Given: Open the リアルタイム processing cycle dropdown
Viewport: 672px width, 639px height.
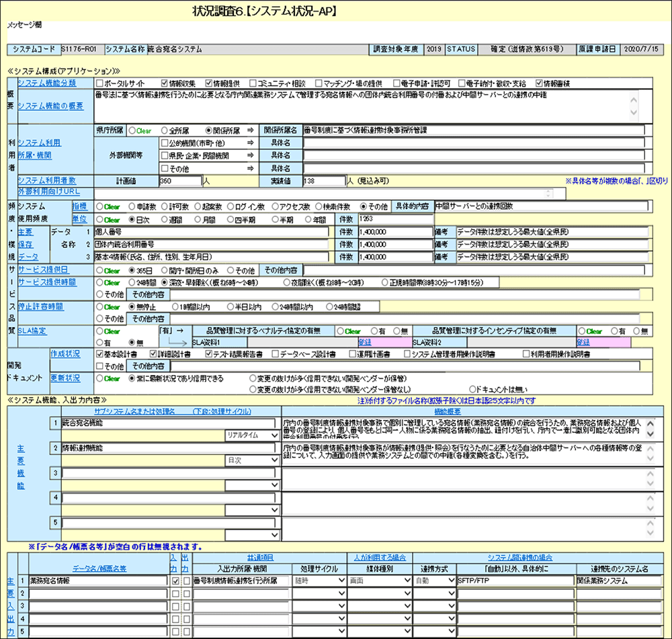Looking at the screenshot, I should click(253, 435).
